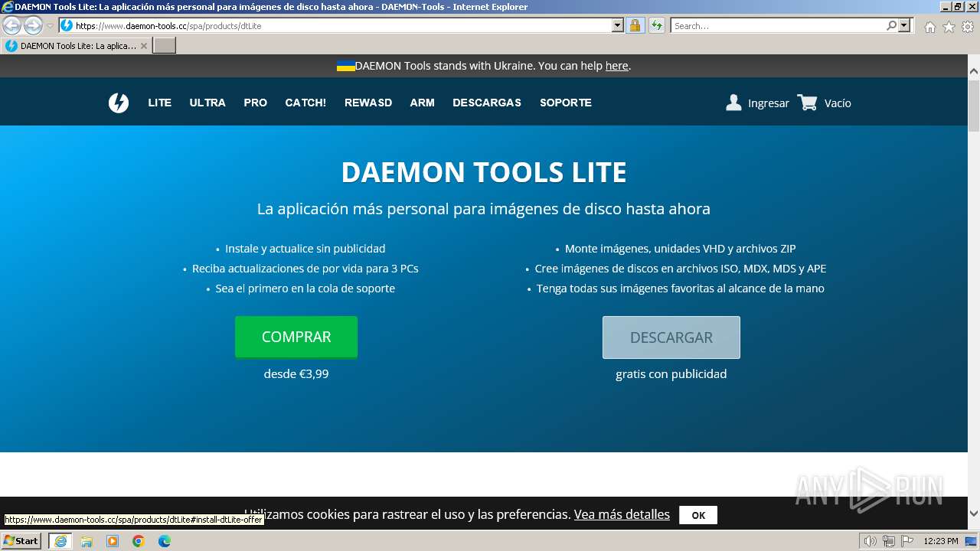This screenshot has width=980, height=551.
Task: Open the browser Tools gear icon
Action: [x=968, y=27]
